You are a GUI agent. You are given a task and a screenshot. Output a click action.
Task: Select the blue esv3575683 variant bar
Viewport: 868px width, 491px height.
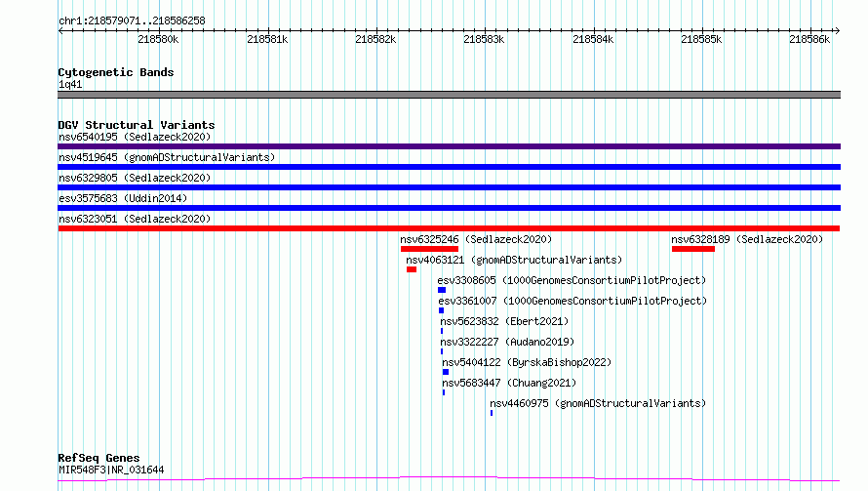point(449,208)
